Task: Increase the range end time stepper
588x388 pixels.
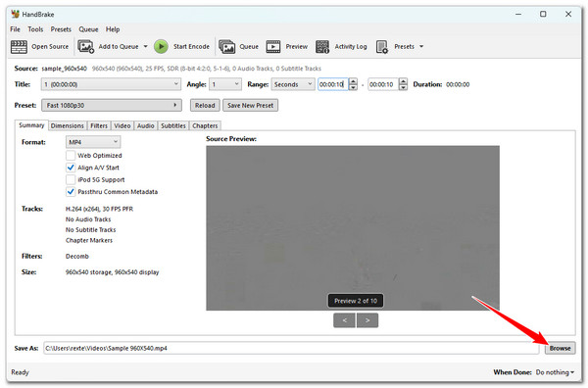Action: pyautogui.click(x=403, y=81)
